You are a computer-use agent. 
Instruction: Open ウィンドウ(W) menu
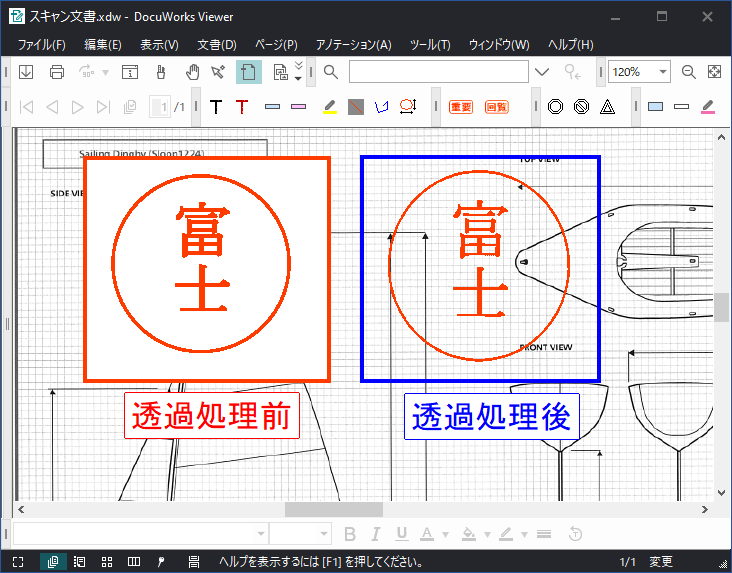[499, 45]
